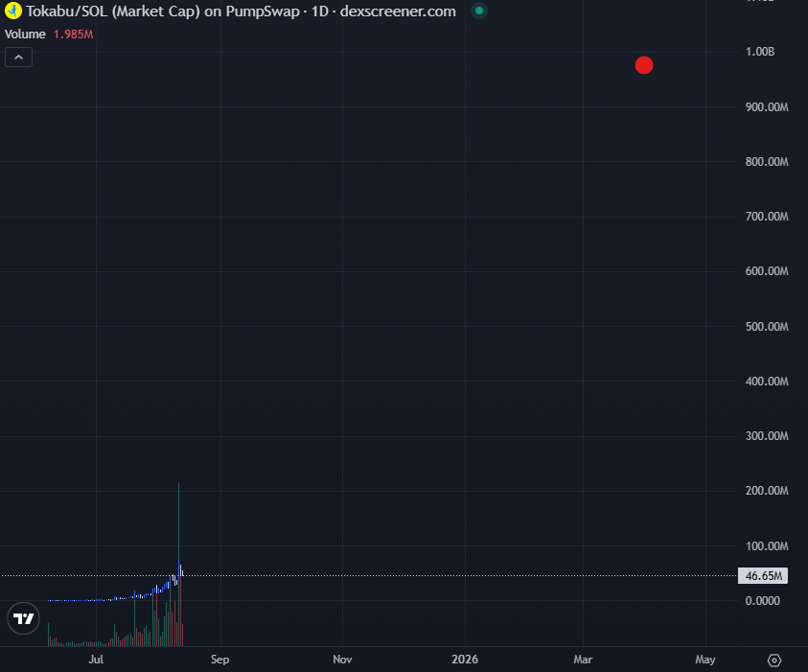The height and width of the screenshot is (672, 808).
Task: Click the May label on time axis
Action: click(x=704, y=660)
